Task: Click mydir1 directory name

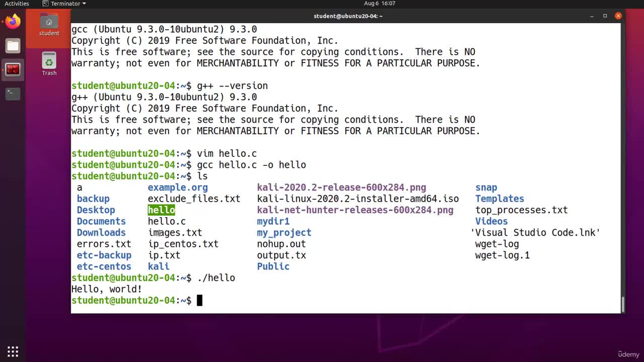Action: [x=273, y=221]
